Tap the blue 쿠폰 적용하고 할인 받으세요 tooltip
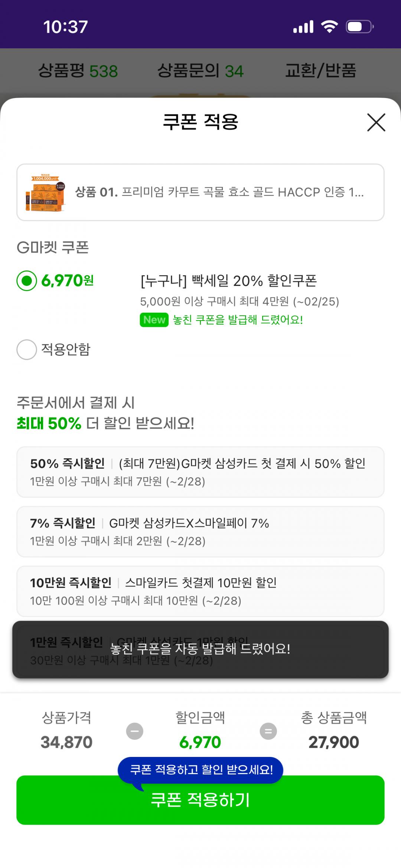401x868 pixels. (x=200, y=770)
